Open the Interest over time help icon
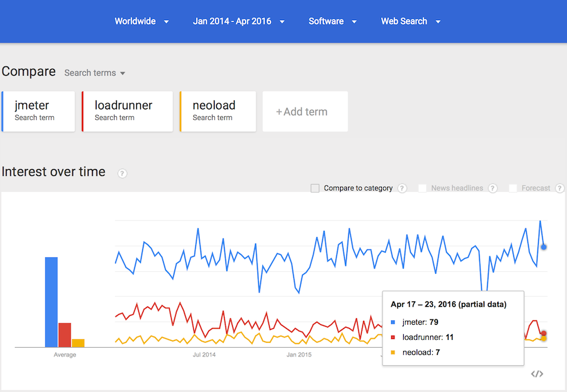 (x=122, y=174)
